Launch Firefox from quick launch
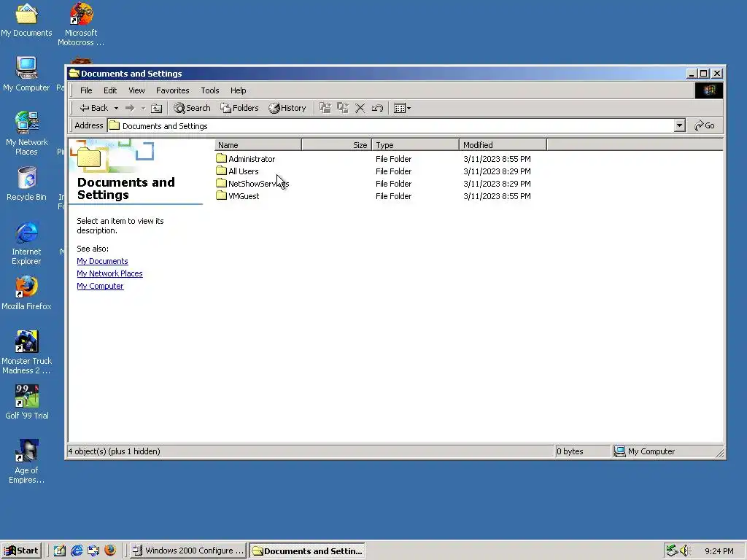The width and height of the screenshot is (747, 560). (111, 551)
